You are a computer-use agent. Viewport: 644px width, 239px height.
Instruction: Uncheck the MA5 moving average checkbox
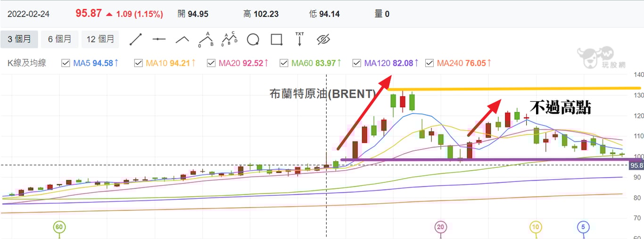click(66, 63)
